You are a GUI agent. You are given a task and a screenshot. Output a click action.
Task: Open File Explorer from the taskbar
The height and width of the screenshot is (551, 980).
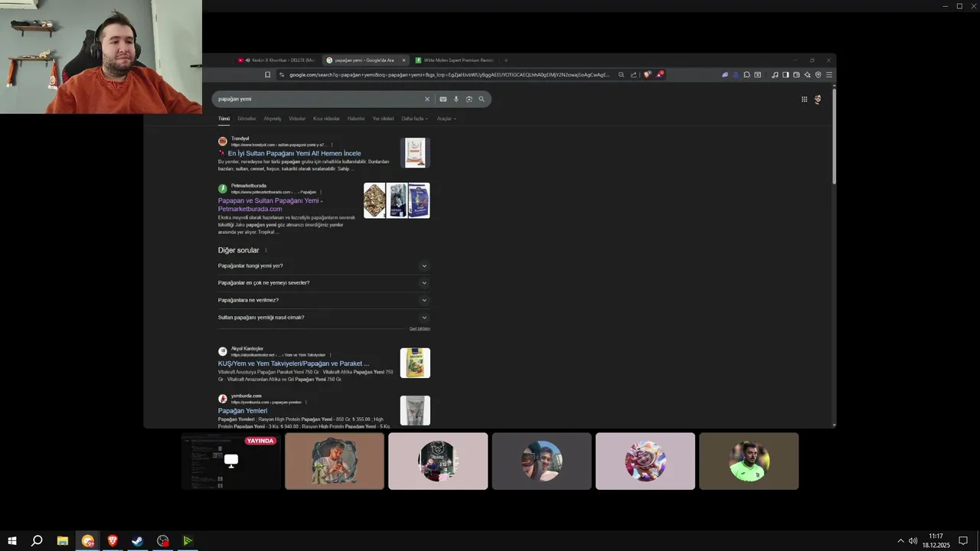63,541
